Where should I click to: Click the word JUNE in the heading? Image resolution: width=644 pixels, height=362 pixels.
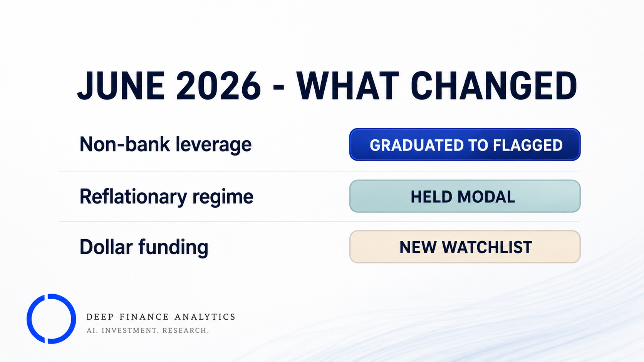(121, 86)
